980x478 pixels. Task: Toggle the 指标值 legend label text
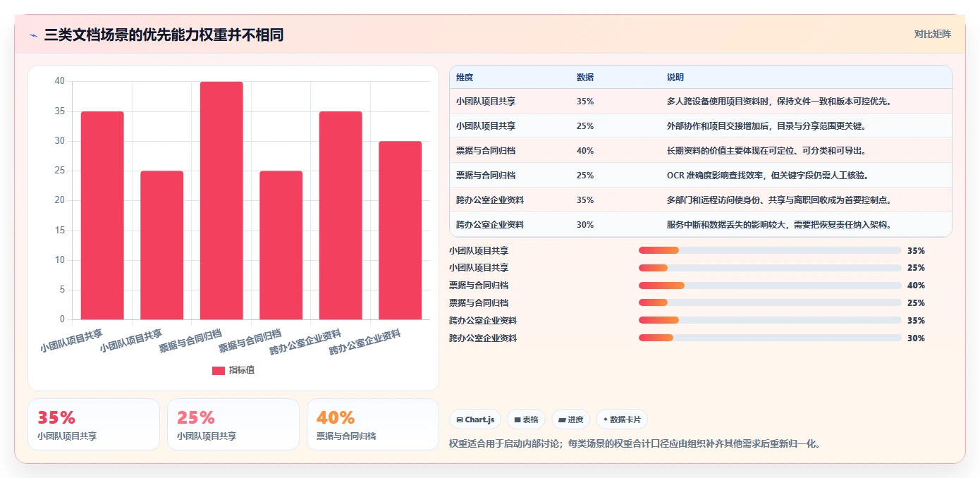click(x=242, y=370)
